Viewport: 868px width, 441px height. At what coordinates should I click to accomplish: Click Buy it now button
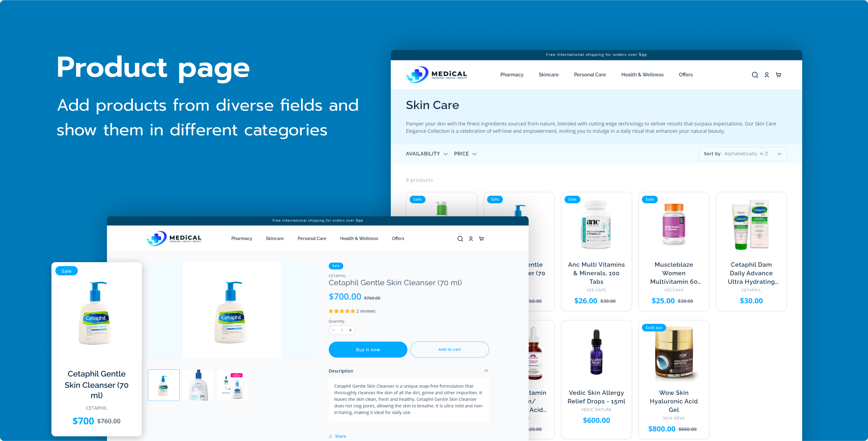pos(366,349)
